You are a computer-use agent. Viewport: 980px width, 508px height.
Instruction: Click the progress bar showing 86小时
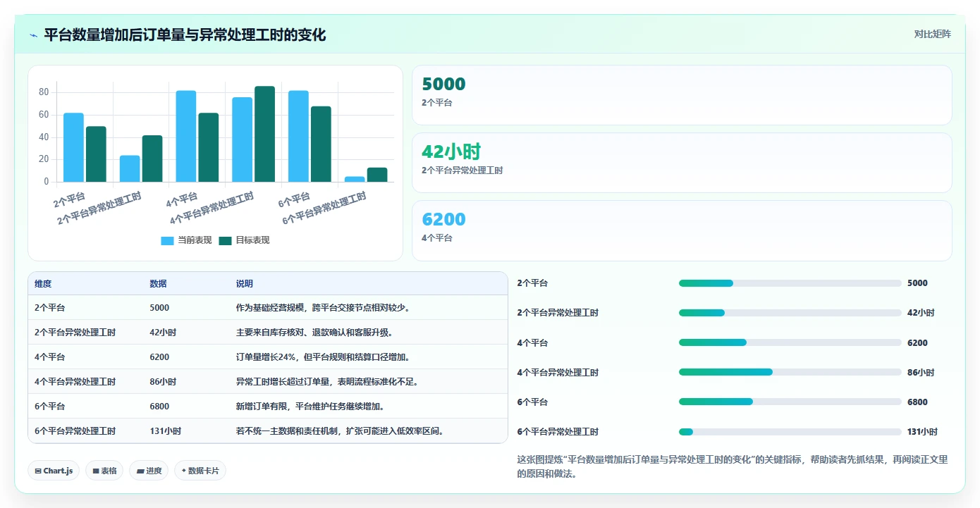790,372
